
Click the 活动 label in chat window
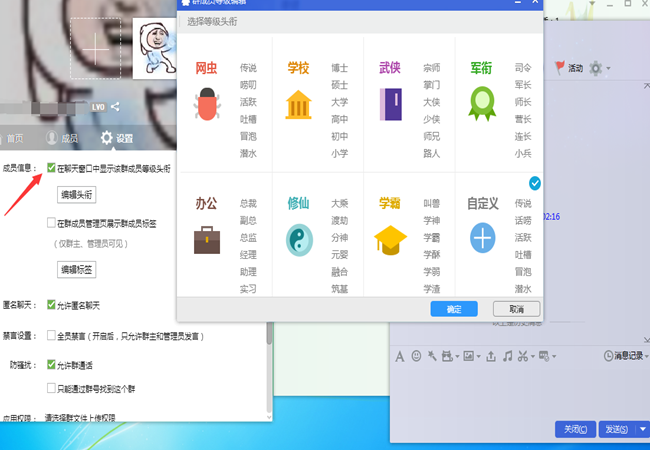pyautogui.click(x=575, y=68)
